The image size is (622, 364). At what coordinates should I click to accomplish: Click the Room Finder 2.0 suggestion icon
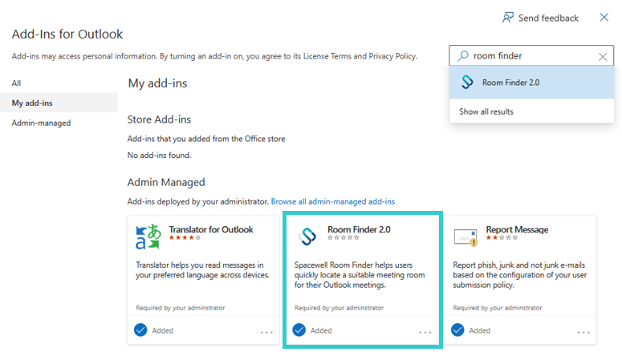(x=467, y=83)
